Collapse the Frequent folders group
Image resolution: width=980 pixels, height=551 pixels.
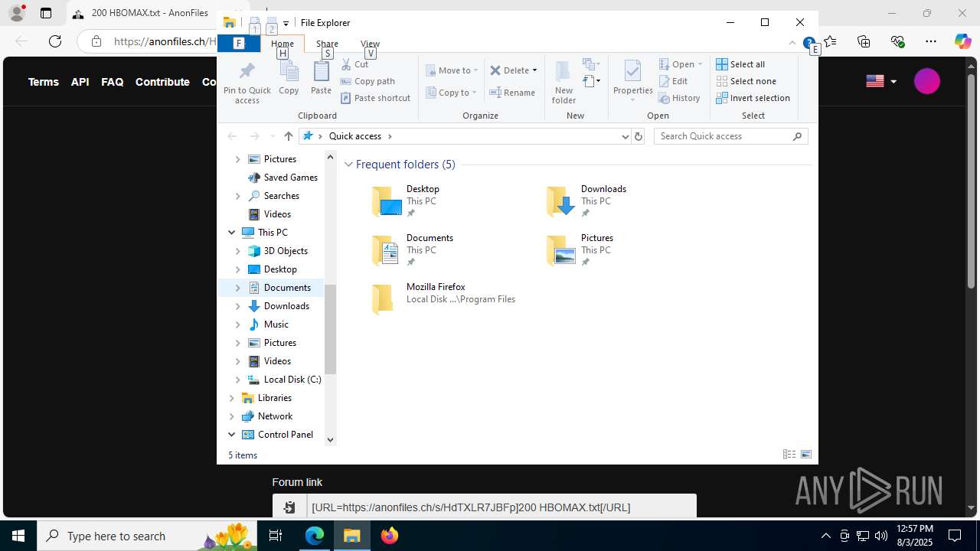tap(348, 165)
